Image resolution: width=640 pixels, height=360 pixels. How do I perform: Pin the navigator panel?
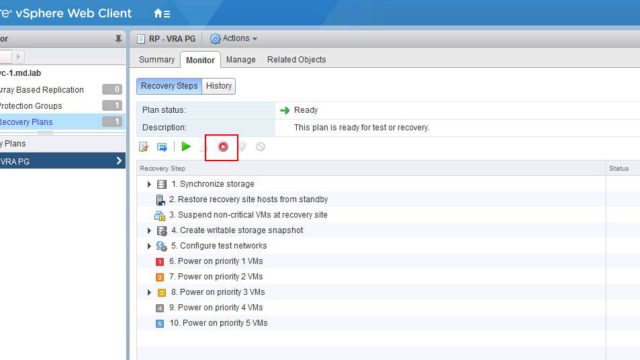(x=118, y=39)
